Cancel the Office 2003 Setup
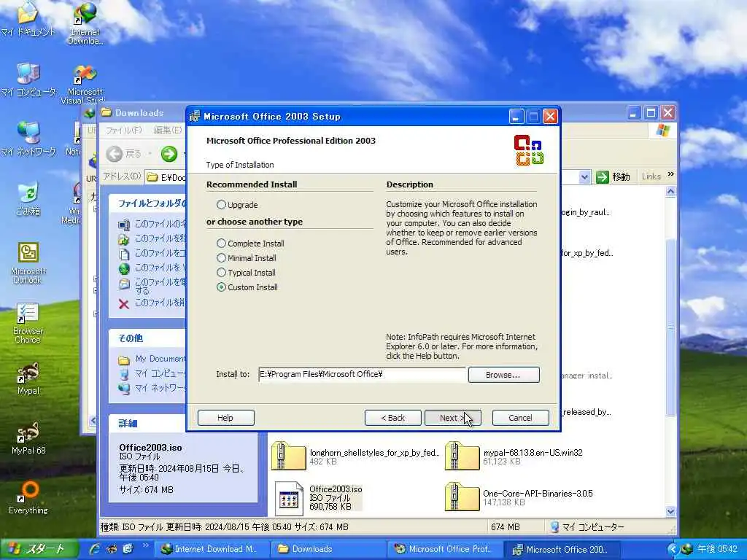The image size is (747, 560). pyautogui.click(x=520, y=418)
